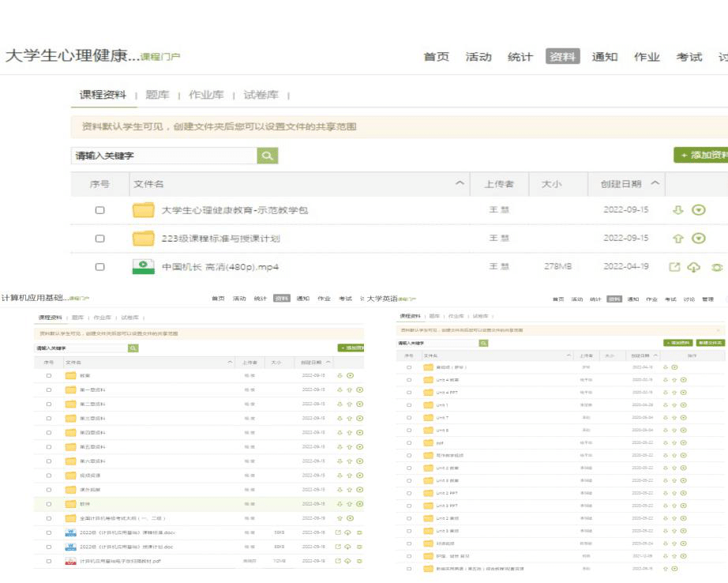Click move-up arrow for 223级课程标准与授课计划 folder
The width and height of the screenshot is (728, 583).
(677, 239)
